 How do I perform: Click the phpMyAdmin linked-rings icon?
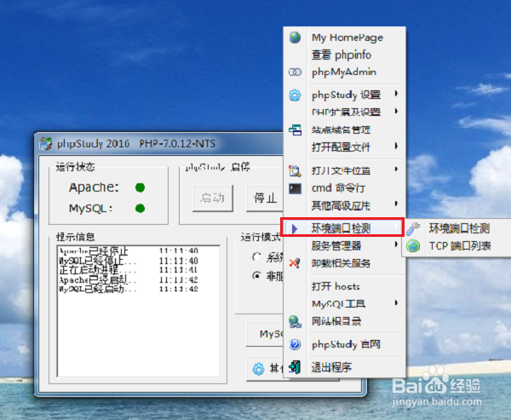pyautogui.click(x=295, y=72)
